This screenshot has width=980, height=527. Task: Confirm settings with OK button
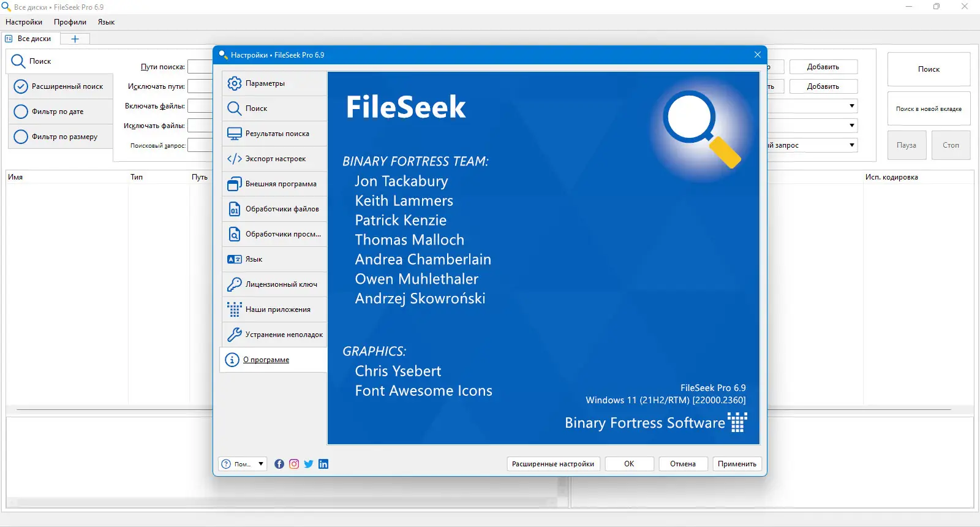[x=629, y=464]
